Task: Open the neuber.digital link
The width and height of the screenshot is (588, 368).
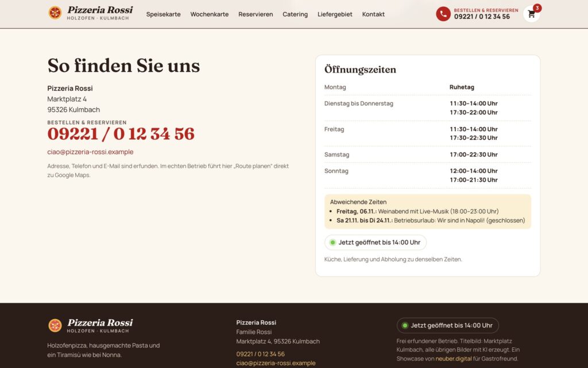Action: [454, 359]
